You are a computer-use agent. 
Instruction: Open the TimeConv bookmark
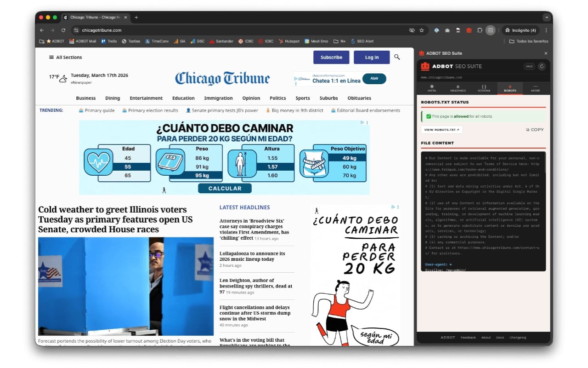157,41
